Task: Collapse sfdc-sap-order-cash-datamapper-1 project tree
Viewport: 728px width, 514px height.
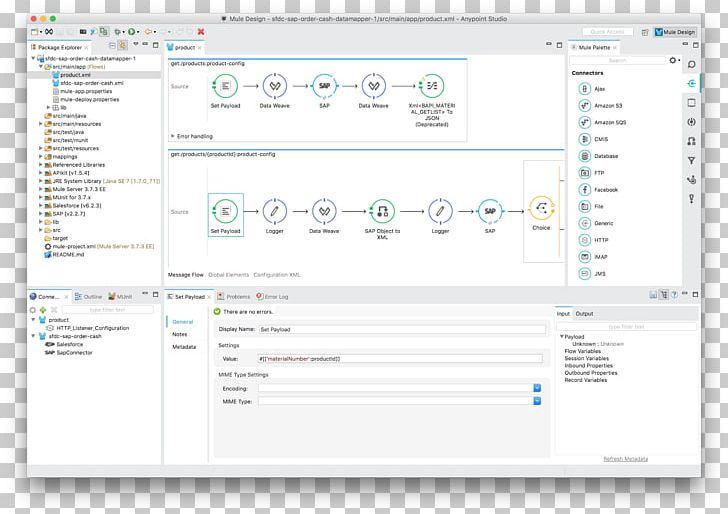Action: pyautogui.click(x=33, y=59)
